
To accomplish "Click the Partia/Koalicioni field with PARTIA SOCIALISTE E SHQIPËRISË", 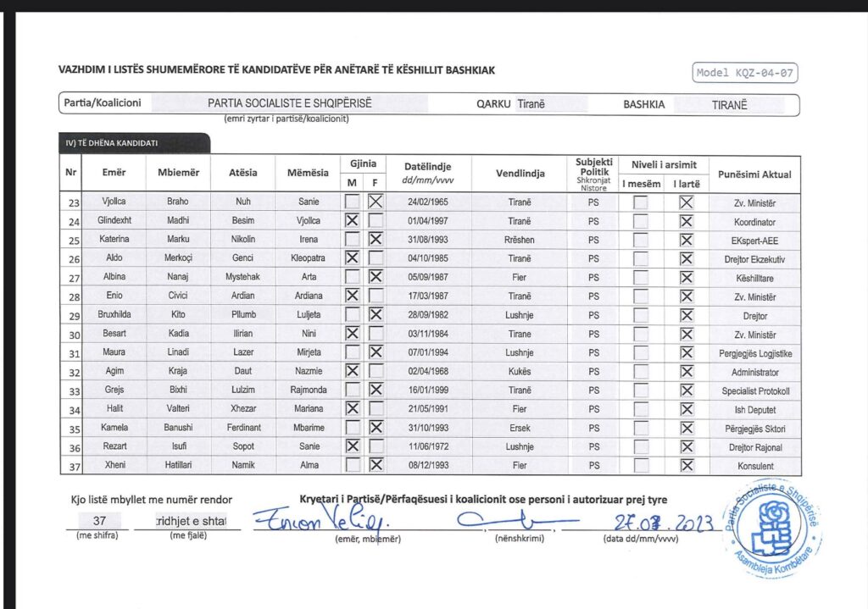I will click(290, 103).
